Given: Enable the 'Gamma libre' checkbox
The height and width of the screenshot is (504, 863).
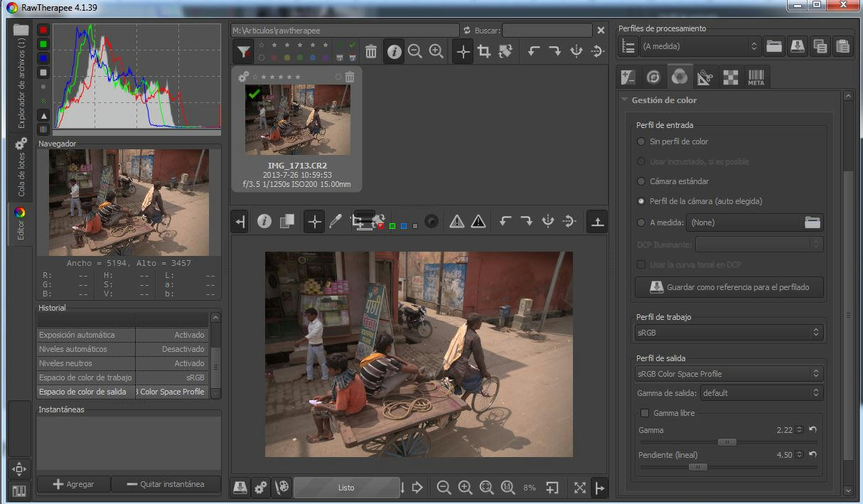Looking at the screenshot, I should point(645,413).
